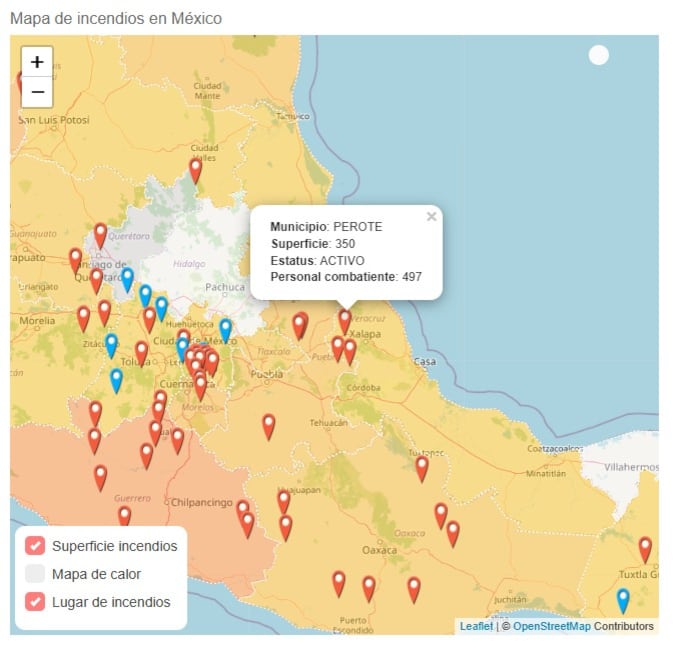697x653 pixels.
Task: Select the blue marker southwest of Toluca
Action: (117, 380)
